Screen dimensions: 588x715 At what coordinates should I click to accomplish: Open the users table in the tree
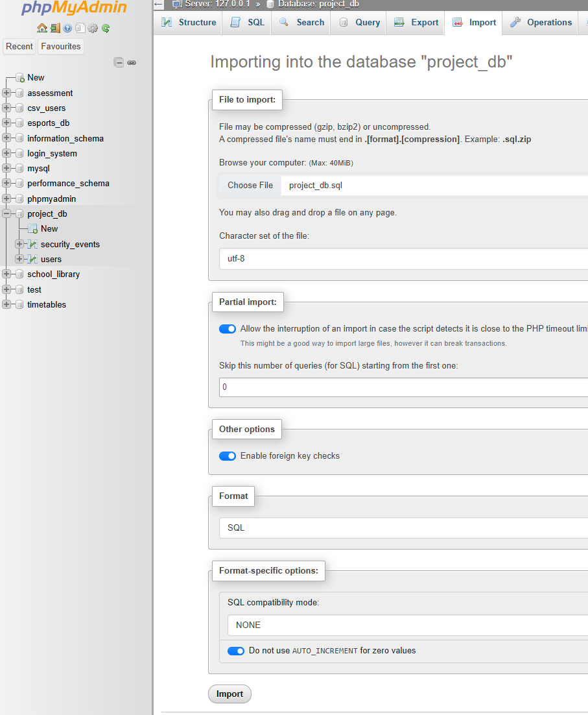tap(51, 260)
